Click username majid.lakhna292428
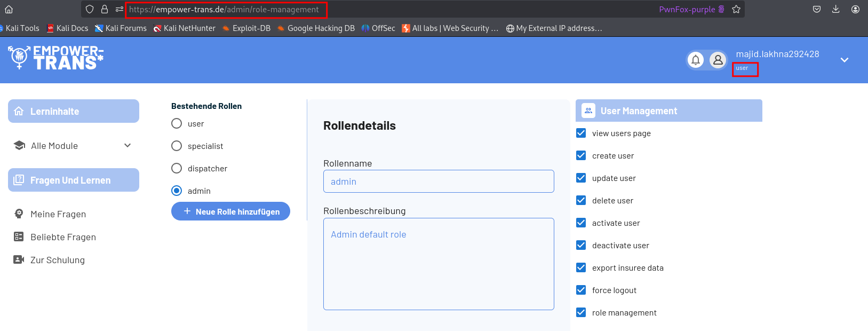The height and width of the screenshot is (331, 868). click(x=777, y=54)
